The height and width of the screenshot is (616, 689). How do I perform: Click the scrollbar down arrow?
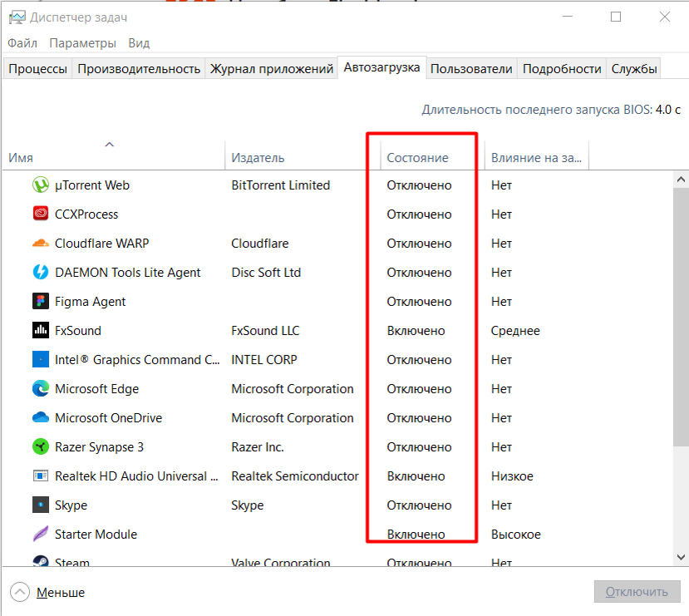tap(681, 557)
